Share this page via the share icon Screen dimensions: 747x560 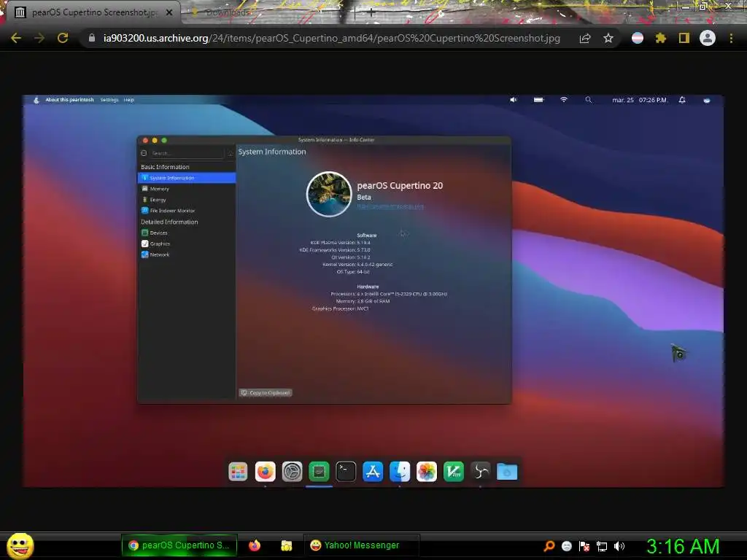(x=585, y=38)
